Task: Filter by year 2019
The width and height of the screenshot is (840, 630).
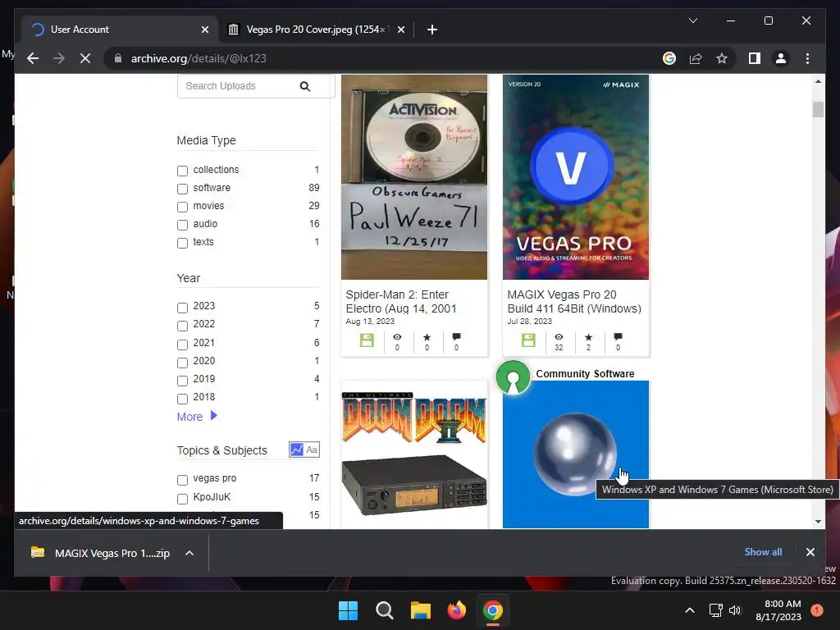Action: point(182,381)
